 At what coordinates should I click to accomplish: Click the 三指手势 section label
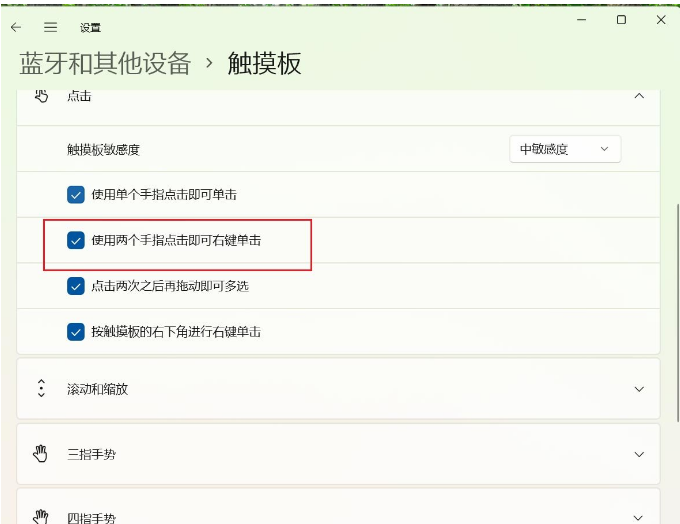point(92,455)
